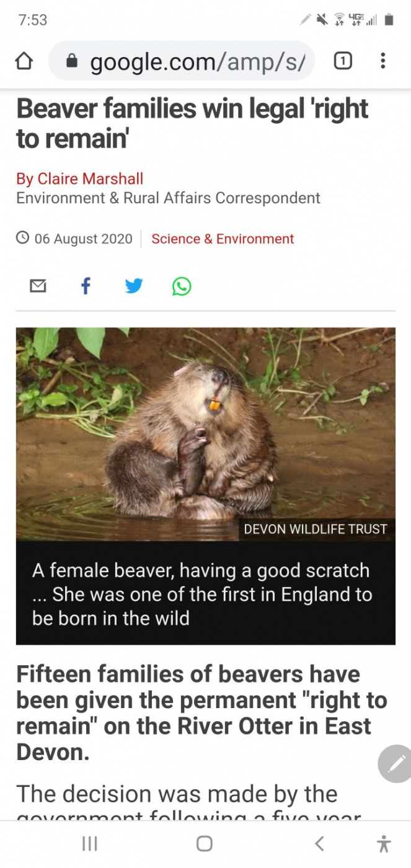Open Android recent apps button
Screen dimensions: 411x868
tap(91, 843)
